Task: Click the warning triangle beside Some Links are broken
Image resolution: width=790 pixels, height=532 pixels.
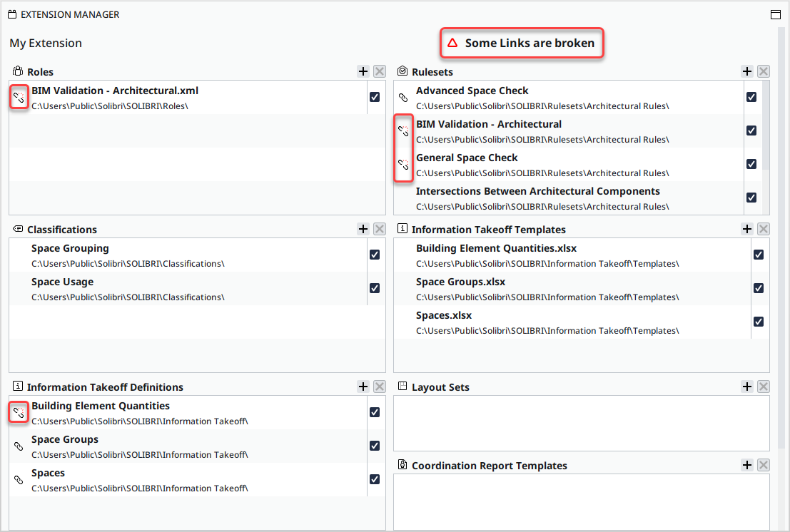Action: pyautogui.click(x=452, y=43)
